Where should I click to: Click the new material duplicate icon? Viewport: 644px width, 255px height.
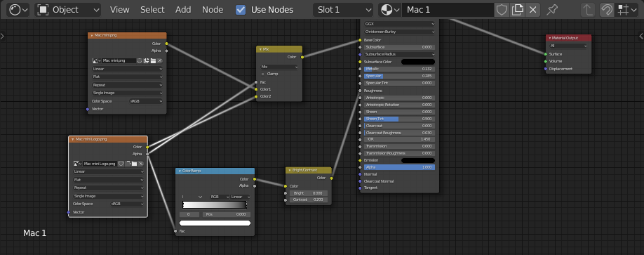click(518, 9)
